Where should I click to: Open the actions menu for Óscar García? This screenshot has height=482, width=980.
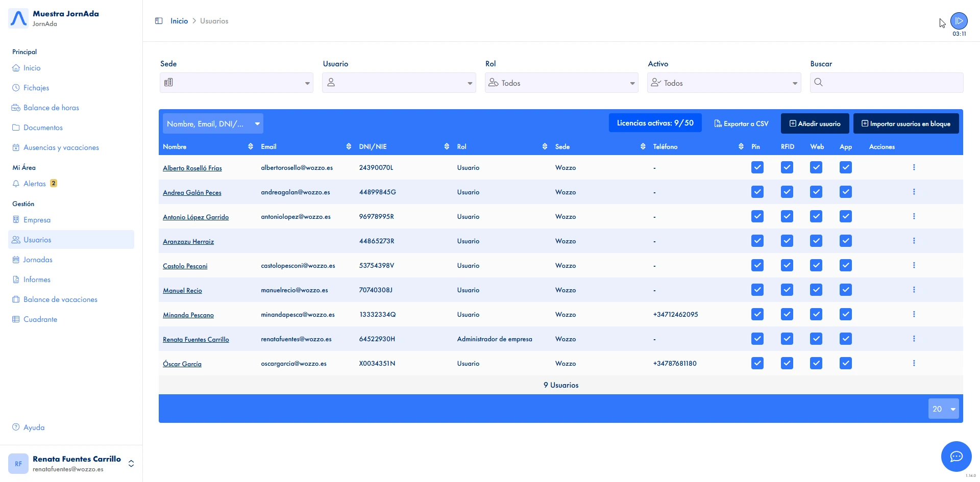click(x=914, y=363)
